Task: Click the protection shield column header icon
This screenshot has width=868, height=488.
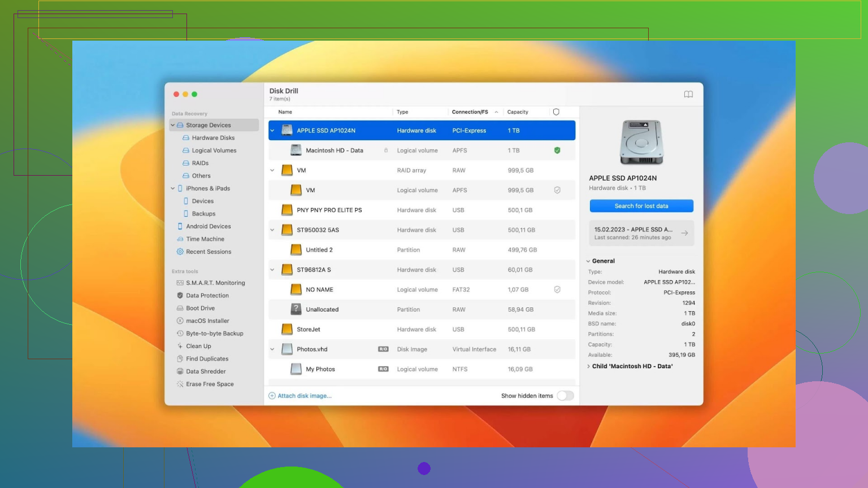Action: pos(556,112)
